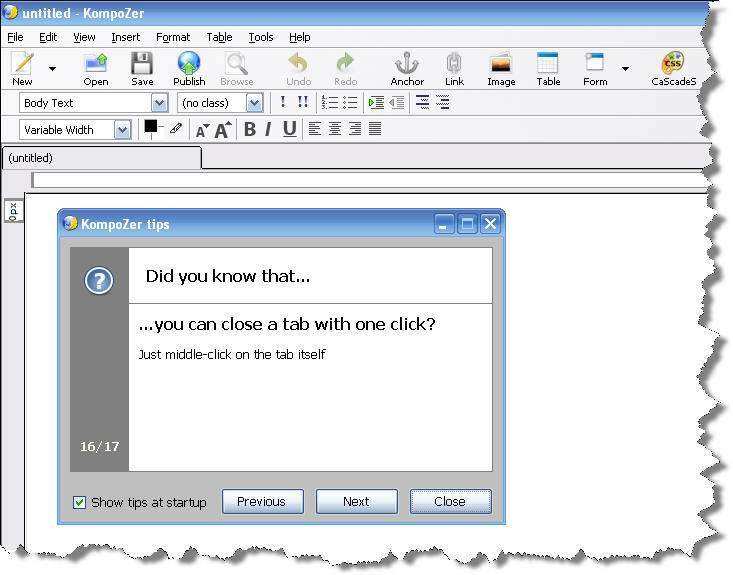
Task: Click the Previous tip button
Action: click(x=261, y=502)
